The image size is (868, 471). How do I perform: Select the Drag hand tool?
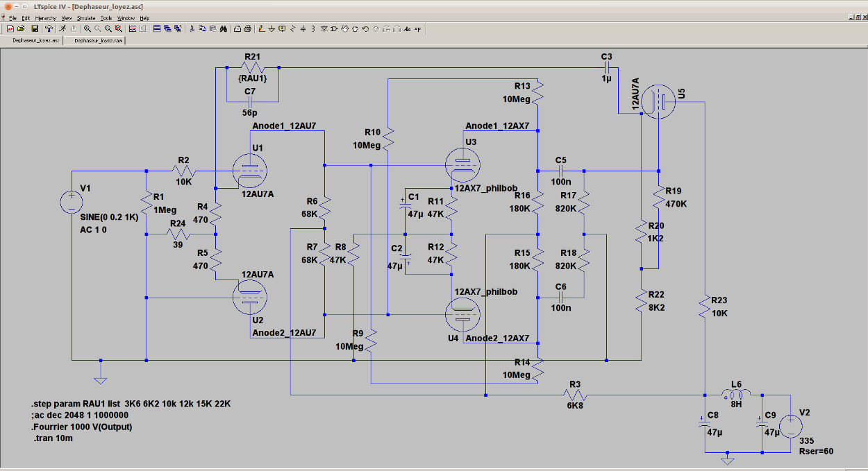[x=355, y=28]
